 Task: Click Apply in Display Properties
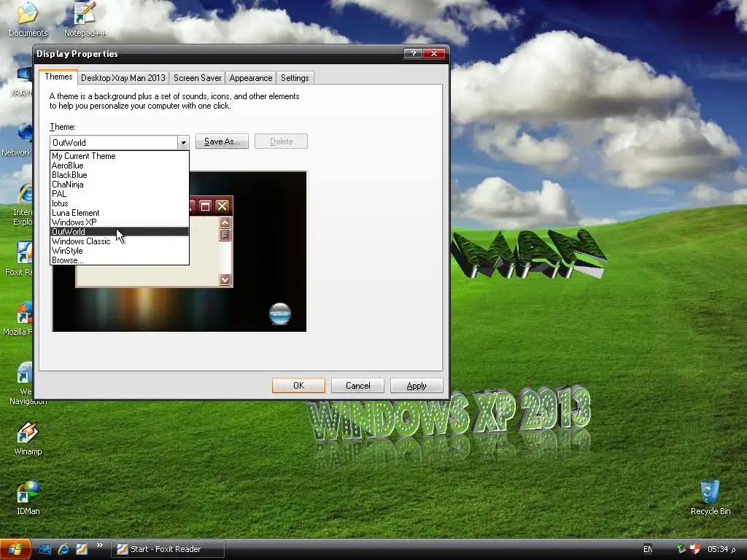417,385
